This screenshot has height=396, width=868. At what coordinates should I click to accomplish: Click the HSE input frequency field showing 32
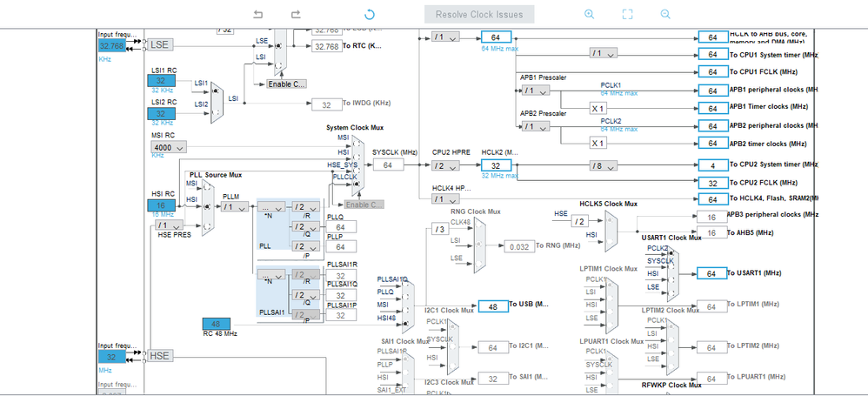coord(112,357)
